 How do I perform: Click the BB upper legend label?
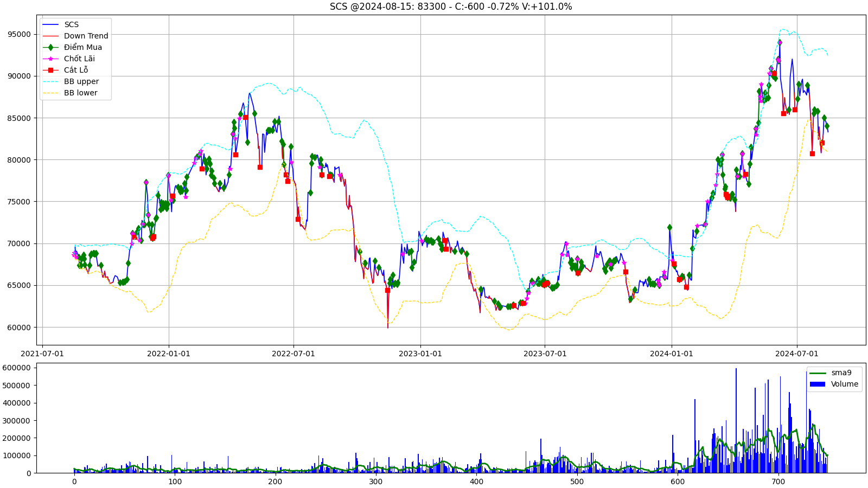(x=81, y=81)
